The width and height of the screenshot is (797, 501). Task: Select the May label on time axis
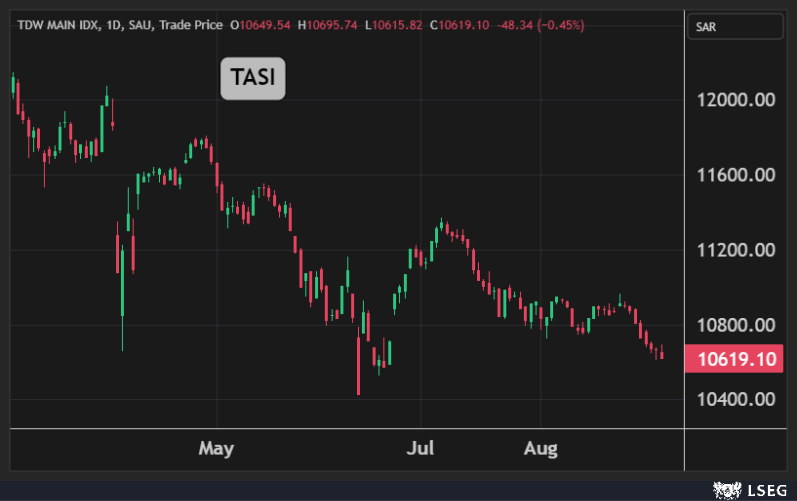[216, 447]
